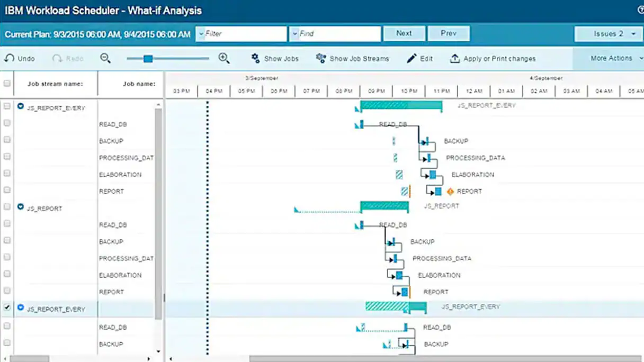Select the zoom out magnifier icon
The height and width of the screenshot is (362, 644).
[x=105, y=58]
